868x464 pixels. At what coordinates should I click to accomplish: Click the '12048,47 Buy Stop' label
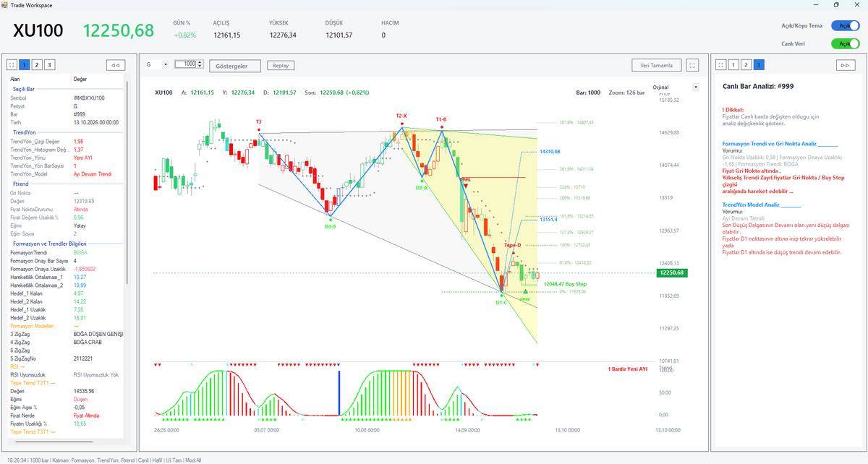[565, 284]
